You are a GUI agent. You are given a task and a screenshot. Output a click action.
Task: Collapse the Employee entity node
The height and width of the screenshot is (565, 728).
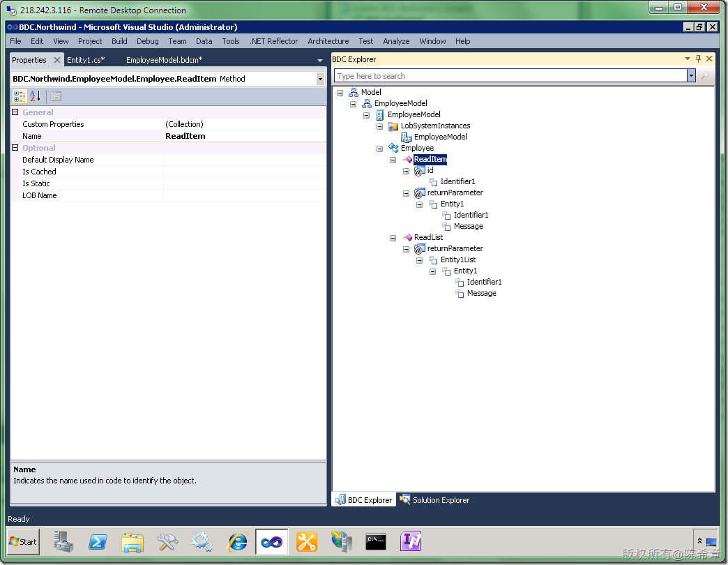(379, 149)
